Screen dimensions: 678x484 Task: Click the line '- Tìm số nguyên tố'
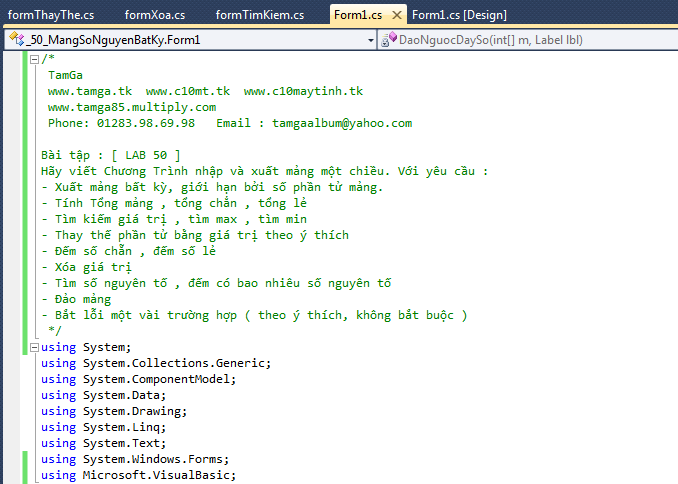(216, 283)
